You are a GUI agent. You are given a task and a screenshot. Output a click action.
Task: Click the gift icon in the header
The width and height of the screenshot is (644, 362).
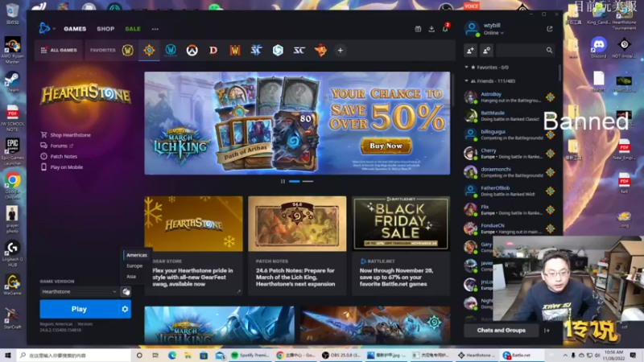[x=418, y=29]
